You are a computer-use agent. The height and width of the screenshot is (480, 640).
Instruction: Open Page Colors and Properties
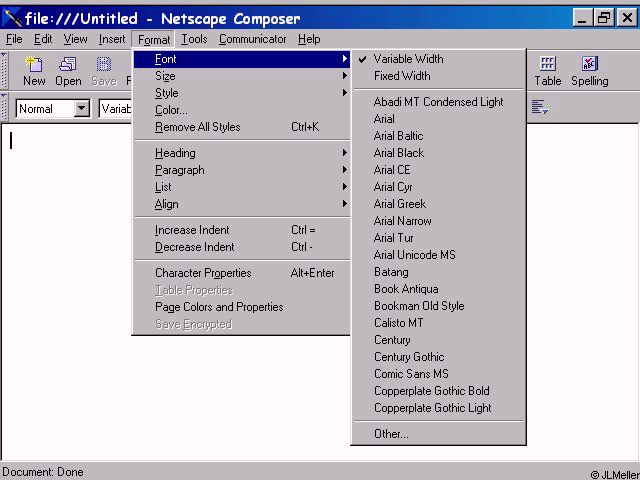(242, 307)
